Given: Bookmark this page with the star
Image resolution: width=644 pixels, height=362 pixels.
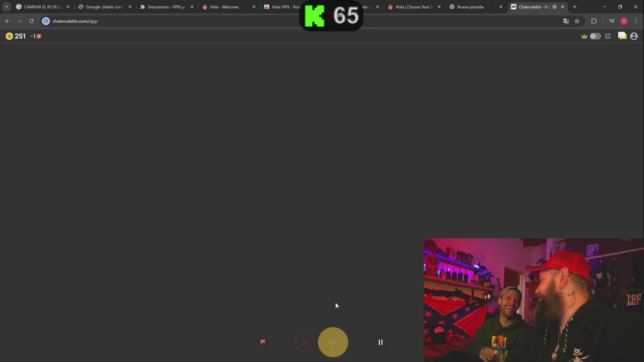Looking at the screenshot, I should click(577, 21).
